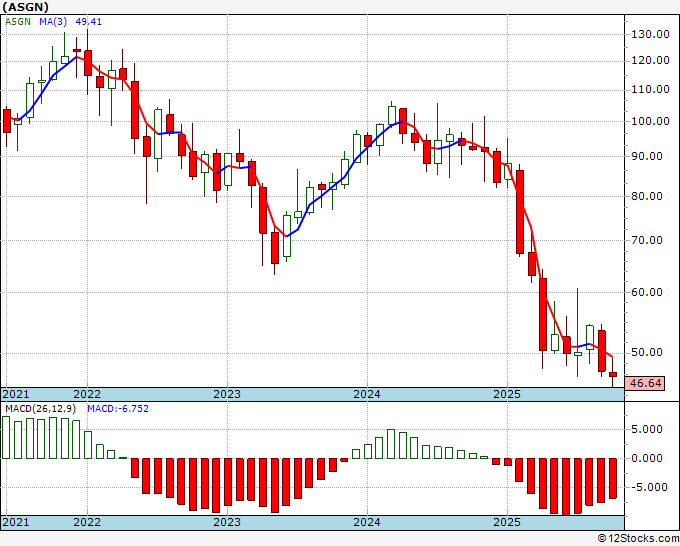The height and width of the screenshot is (546, 680).
Task: Click the 100.00 price axis label
Action: tap(650, 121)
